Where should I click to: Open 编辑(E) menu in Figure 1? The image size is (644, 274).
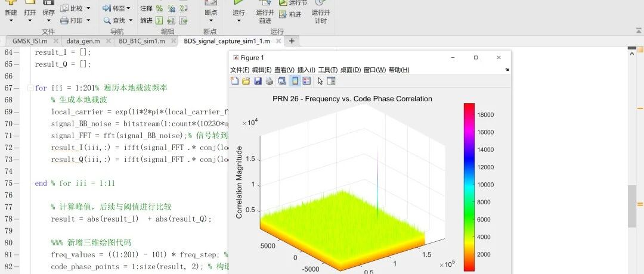click(x=262, y=70)
